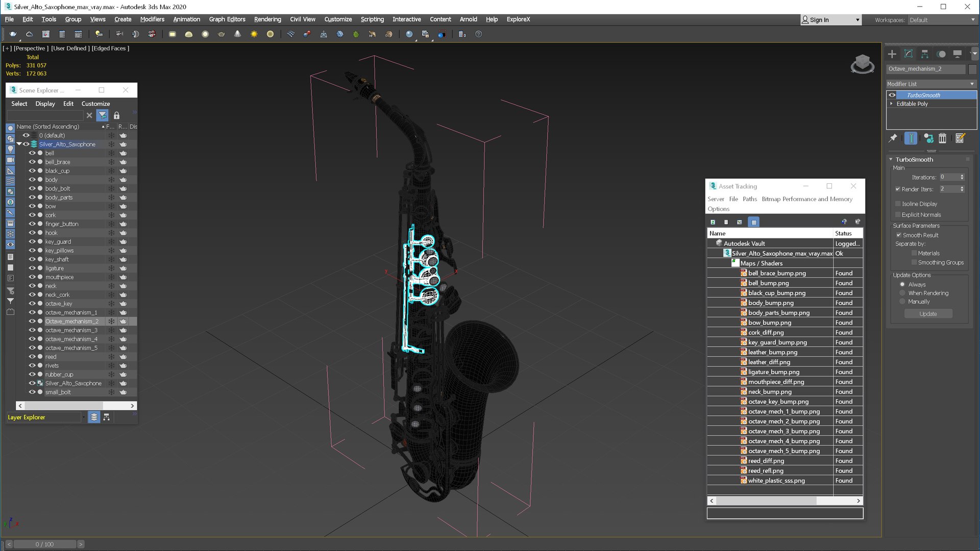Click the Scene Explorer lock selection icon
Viewport: 980px width, 551px height.
[116, 115]
